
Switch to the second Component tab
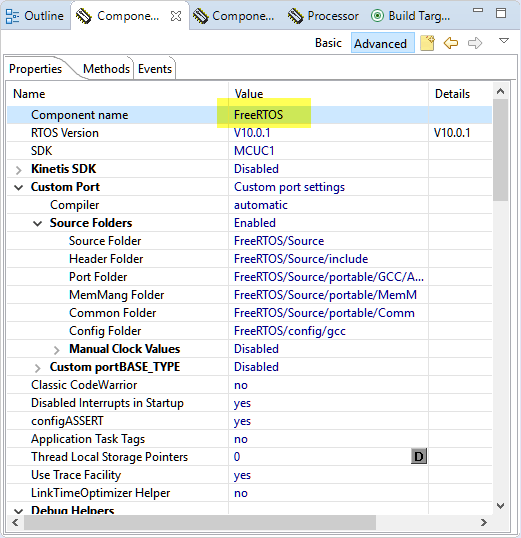[x=233, y=16]
